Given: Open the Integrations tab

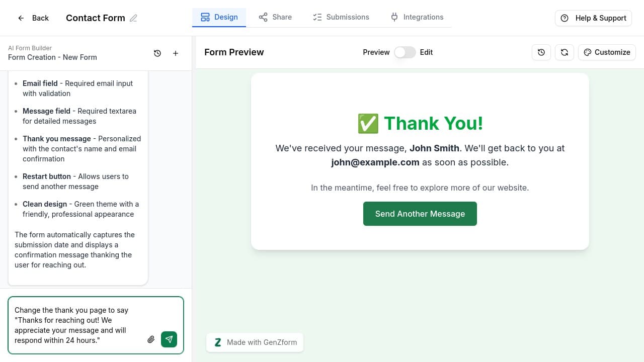Looking at the screenshot, I should coord(417,17).
